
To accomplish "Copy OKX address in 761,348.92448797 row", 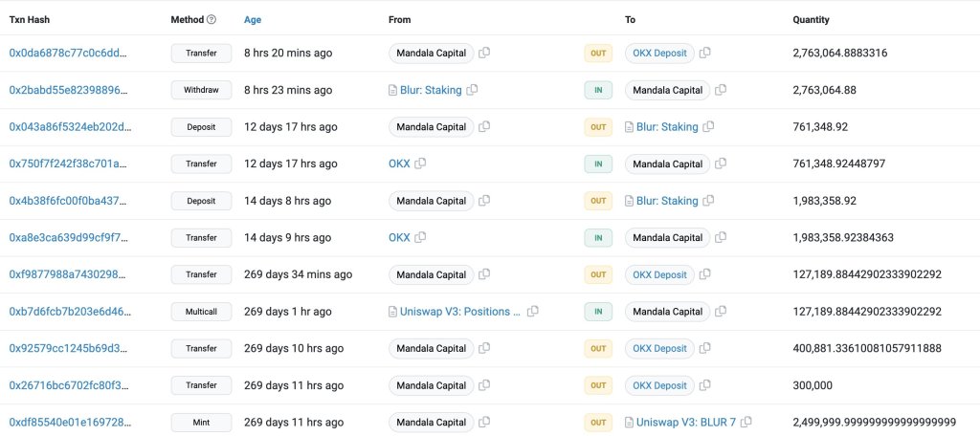I will coord(421,164).
